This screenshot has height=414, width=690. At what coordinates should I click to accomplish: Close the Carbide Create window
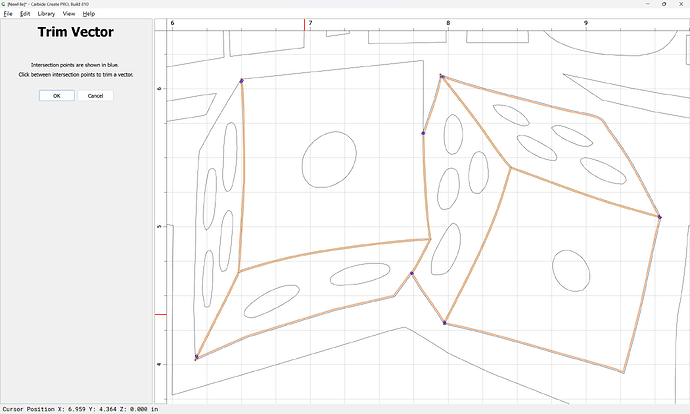[681, 4]
